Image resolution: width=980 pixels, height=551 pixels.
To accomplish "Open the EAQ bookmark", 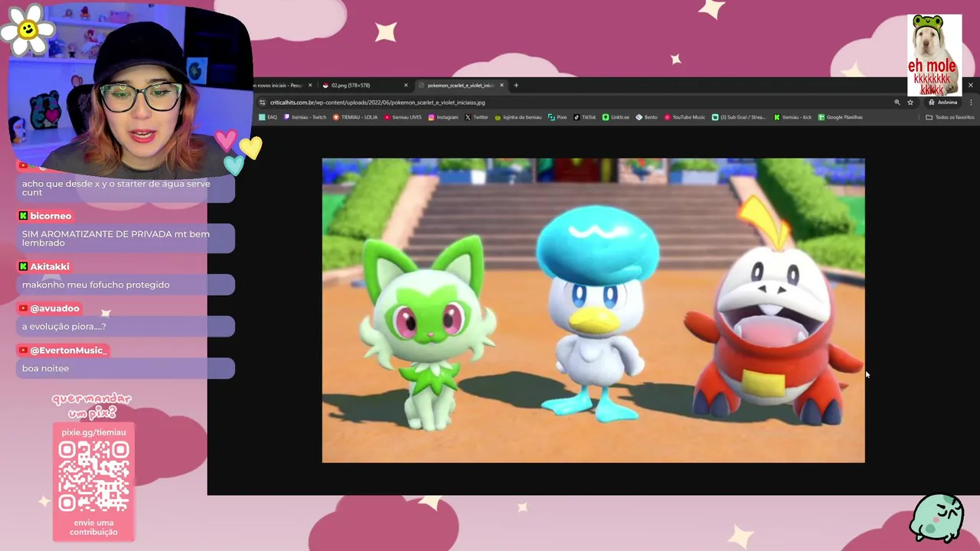I will (x=268, y=117).
